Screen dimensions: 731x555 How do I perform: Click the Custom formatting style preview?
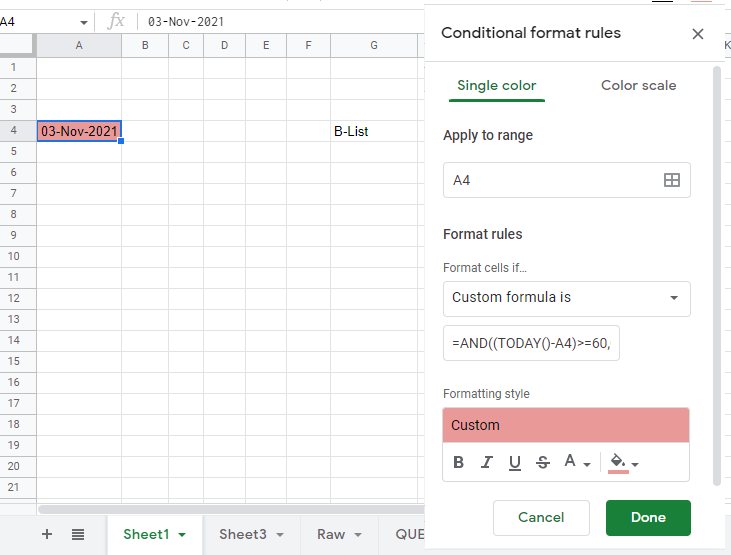(566, 425)
